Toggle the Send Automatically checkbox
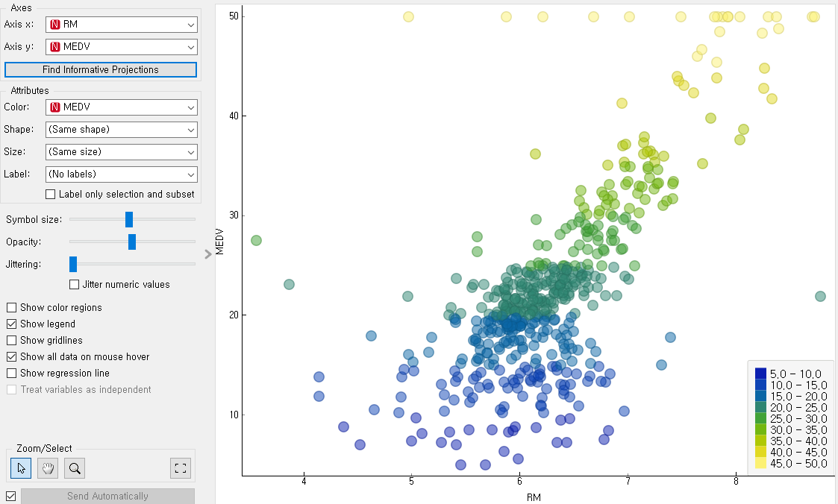This screenshot has height=504, width=838. click(10, 496)
